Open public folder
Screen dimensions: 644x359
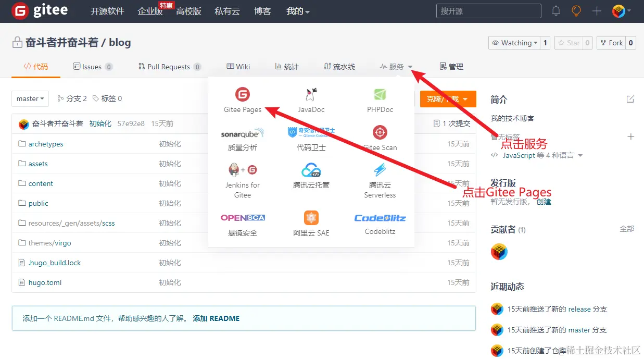coord(39,203)
